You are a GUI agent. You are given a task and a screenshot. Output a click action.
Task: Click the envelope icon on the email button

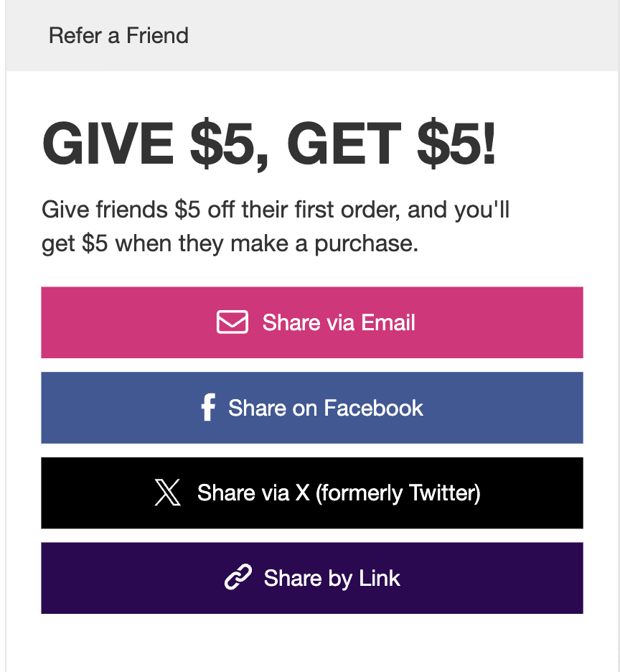click(x=232, y=322)
